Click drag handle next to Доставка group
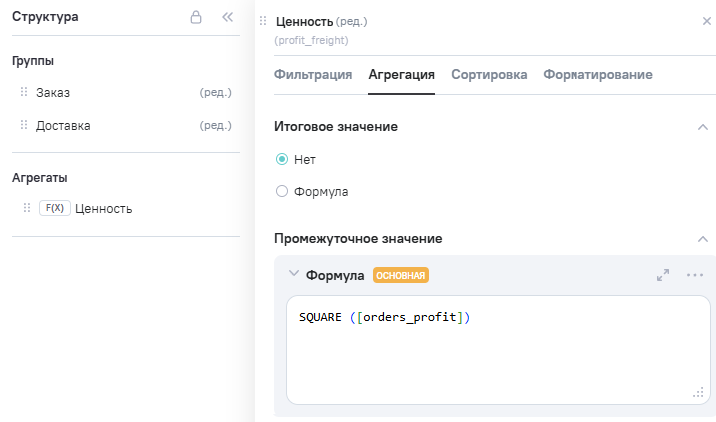Screen dimensions: 716x422 pyautogui.click(x=24, y=126)
